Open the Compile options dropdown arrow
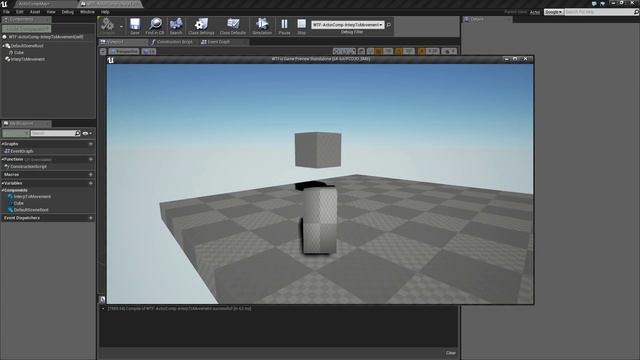The image size is (640, 360). tap(121, 27)
